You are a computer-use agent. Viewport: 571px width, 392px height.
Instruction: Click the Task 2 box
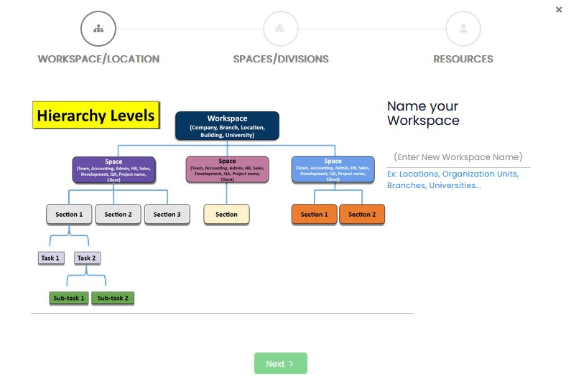tap(87, 258)
